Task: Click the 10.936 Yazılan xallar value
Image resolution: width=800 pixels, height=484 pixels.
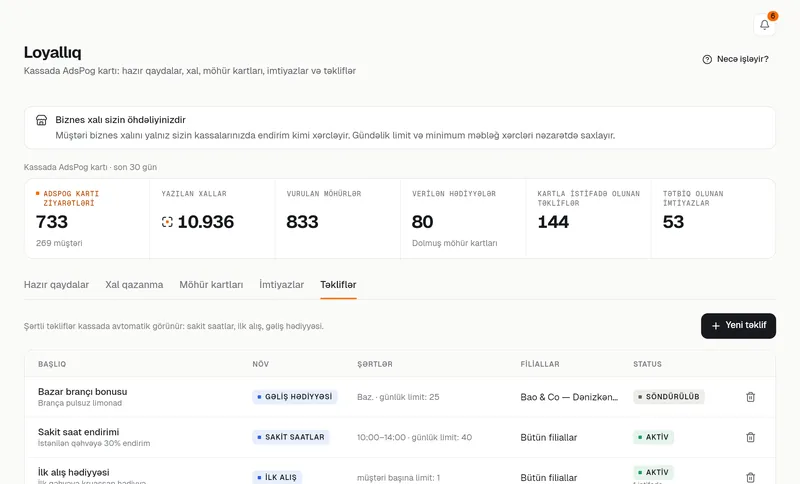Action: [x=206, y=222]
